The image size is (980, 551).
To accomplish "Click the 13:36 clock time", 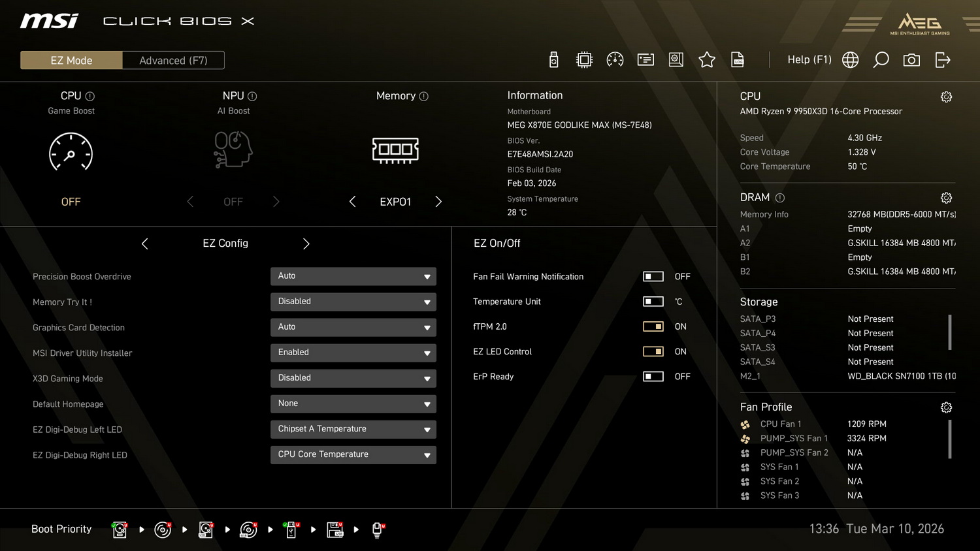I will 824,529.
